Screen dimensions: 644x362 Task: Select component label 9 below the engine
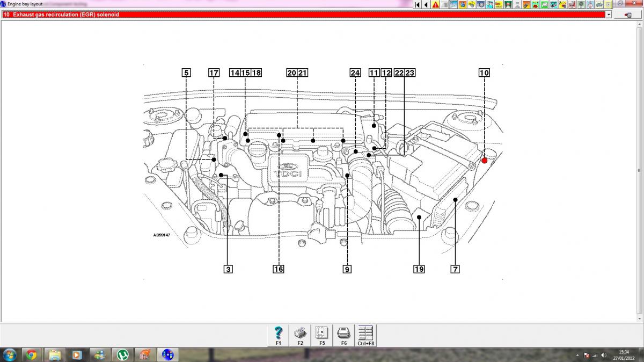tap(347, 269)
